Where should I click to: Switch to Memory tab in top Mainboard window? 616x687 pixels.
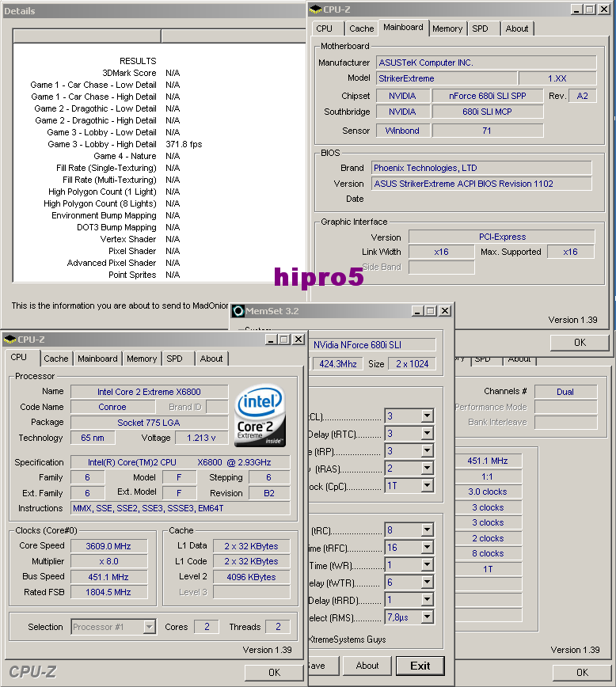click(x=447, y=28)
